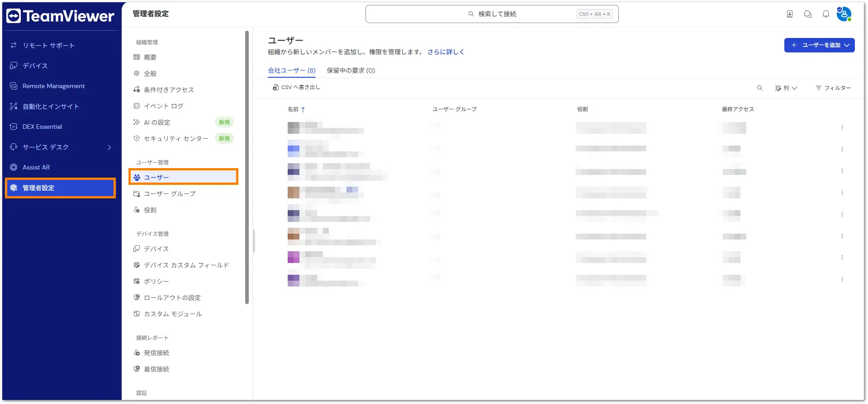The width and height of the screenshot is (868, 404).
Task: Click the settings menu vertical scrollbar
Action: [x=247, y=167]
